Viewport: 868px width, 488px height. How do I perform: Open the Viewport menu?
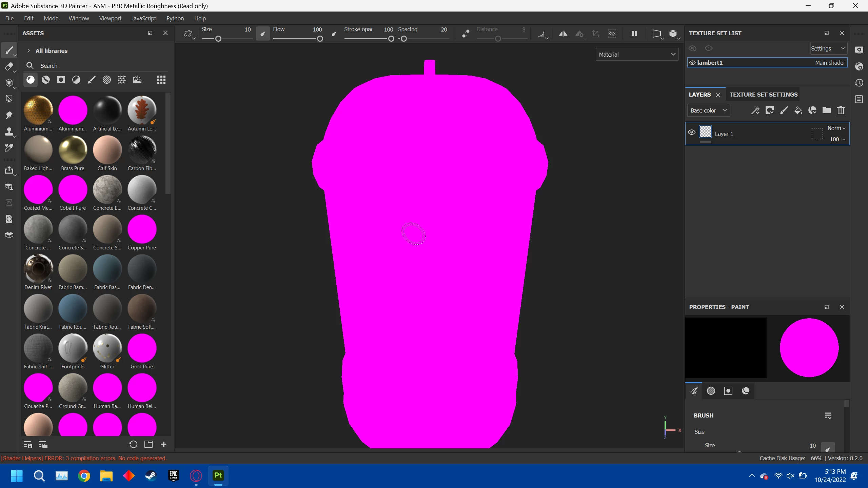tap(110, 18)
